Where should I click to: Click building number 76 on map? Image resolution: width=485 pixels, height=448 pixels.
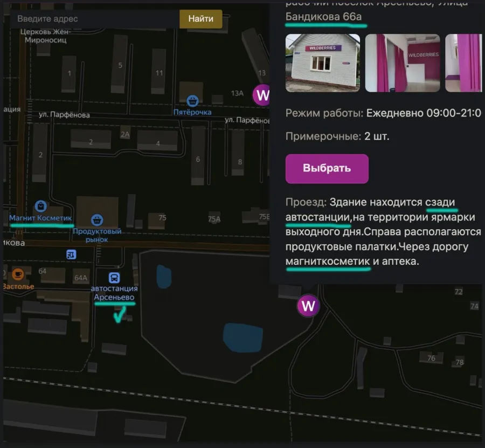(x=431, y=359)
